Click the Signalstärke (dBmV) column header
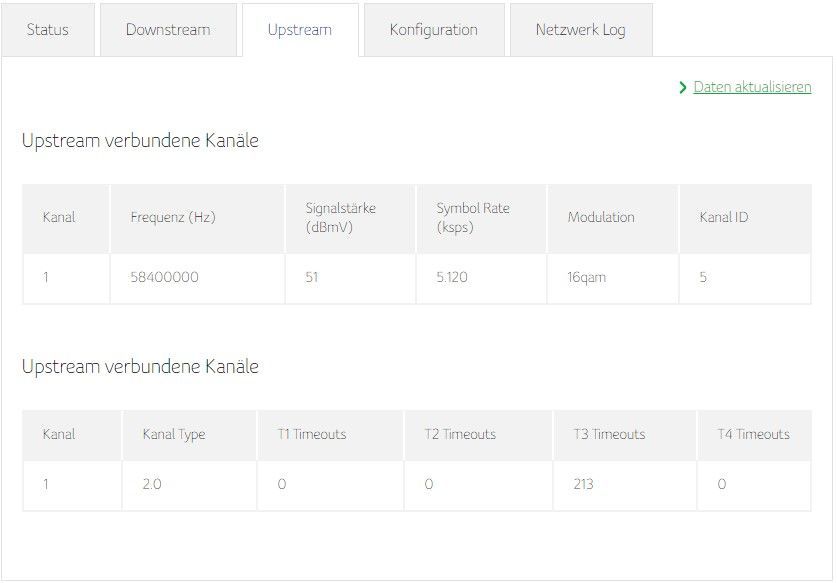Screen dimensions: 837x583 [340, 218]
